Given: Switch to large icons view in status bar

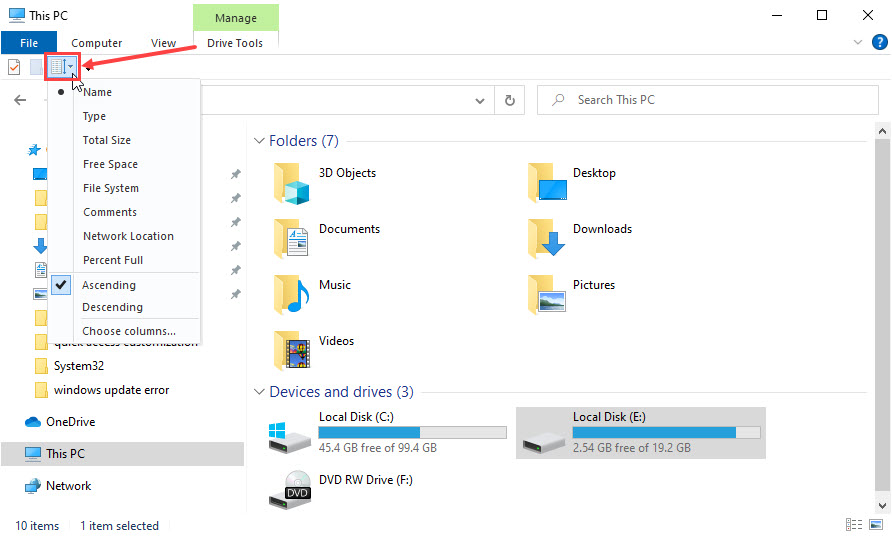Looking at the screenshot, I should tap(876, 524).
